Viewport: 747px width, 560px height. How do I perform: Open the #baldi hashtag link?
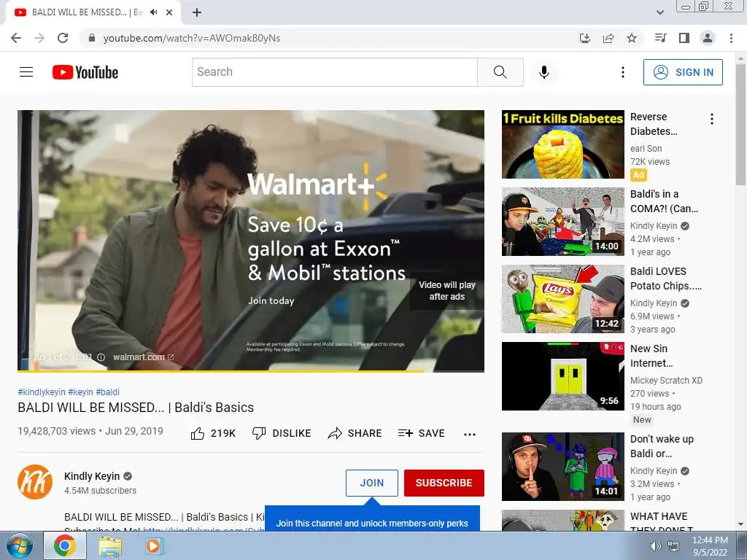(108, 392)
